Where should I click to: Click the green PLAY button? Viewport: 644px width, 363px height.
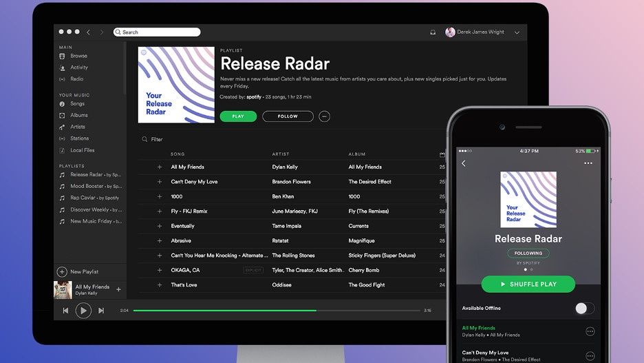pyautogui.click(x=238, y=116)
